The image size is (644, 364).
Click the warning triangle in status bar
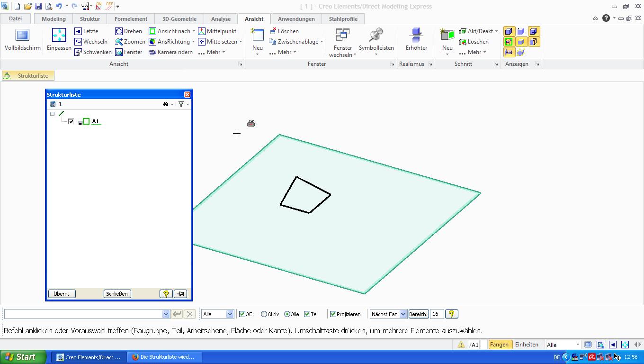[x=461, y=345]
